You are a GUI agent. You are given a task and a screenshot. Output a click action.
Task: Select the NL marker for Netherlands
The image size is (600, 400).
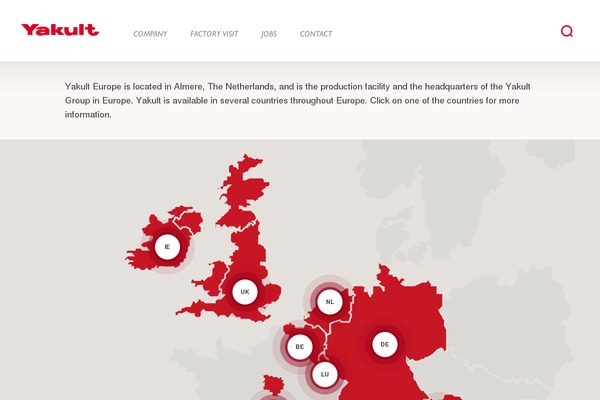tap(330, 302)
